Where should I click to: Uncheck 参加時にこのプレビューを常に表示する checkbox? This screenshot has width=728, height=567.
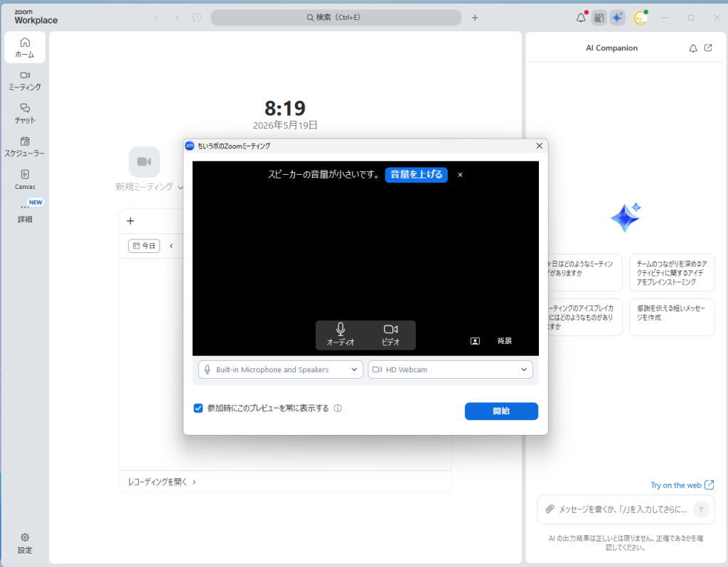(198, 409)
